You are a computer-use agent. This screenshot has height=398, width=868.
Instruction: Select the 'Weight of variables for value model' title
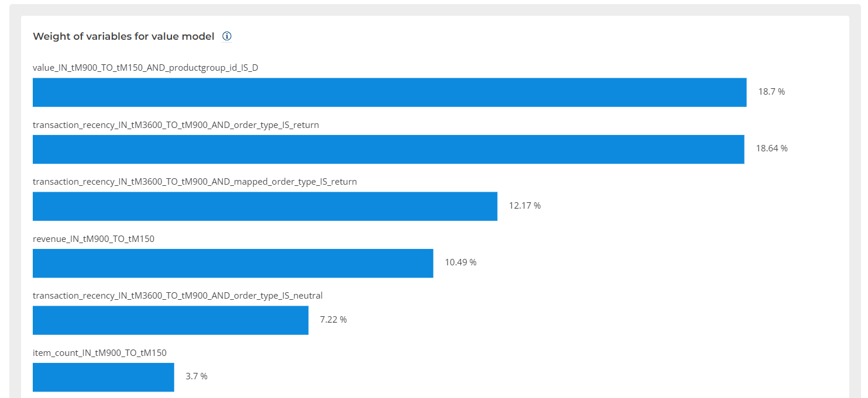[x=123, y=36]
